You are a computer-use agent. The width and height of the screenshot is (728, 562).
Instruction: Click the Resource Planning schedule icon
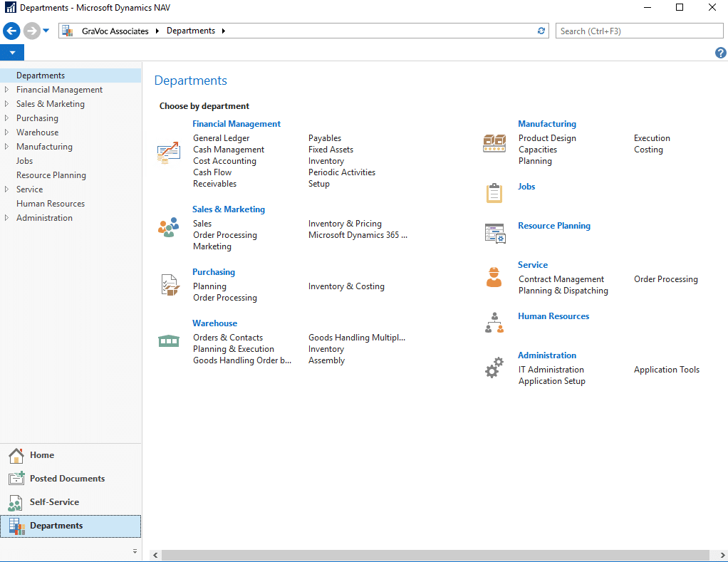click(x=495, y=233)
